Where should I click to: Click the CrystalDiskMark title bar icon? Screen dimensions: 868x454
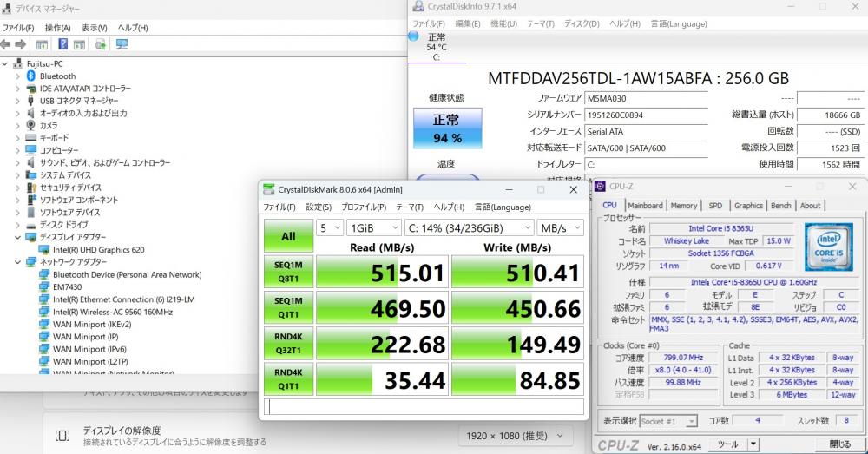(x=268, y=189)
